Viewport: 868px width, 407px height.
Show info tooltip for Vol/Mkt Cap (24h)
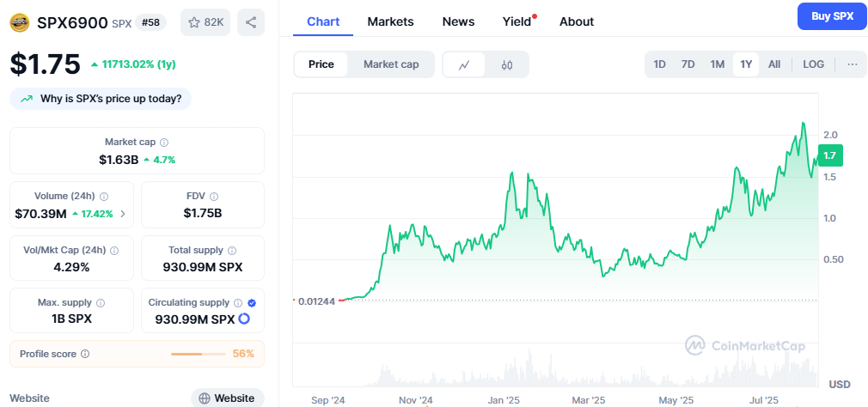coord(114,251)
